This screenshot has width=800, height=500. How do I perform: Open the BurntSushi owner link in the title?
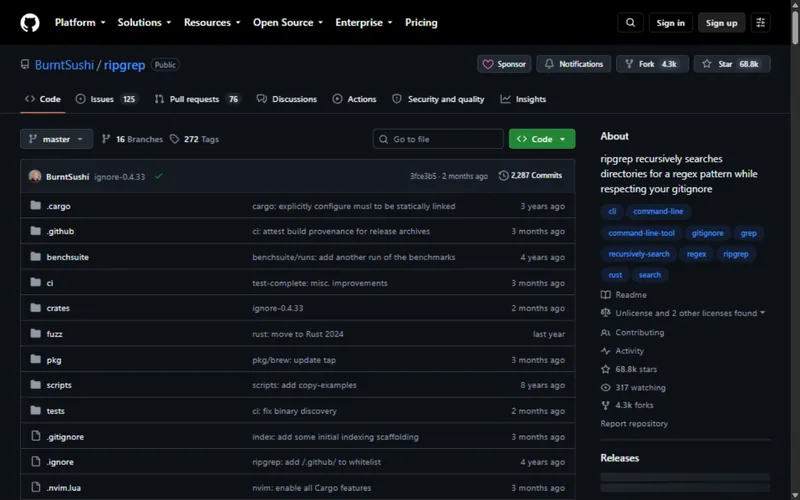pyautogui.click(x=64, y=65)
